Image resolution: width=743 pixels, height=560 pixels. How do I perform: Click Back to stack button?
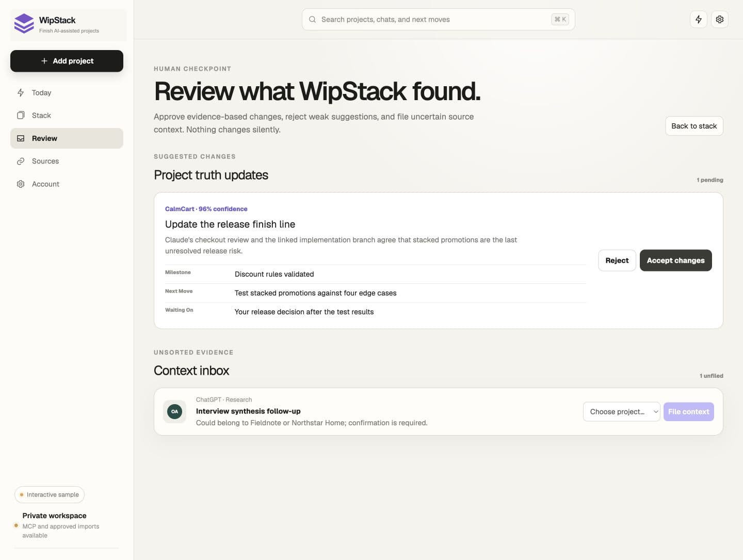[x=694, y=126]
